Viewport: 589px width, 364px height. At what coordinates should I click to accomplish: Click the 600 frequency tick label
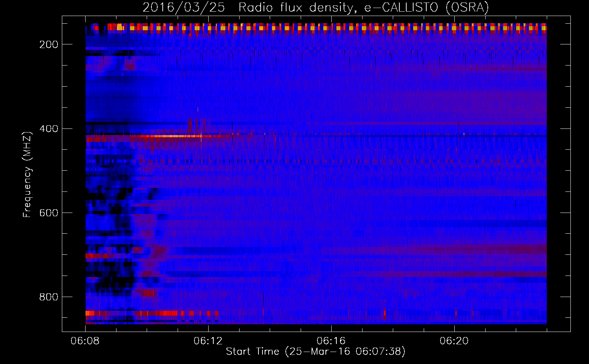(x=49, y=213)
